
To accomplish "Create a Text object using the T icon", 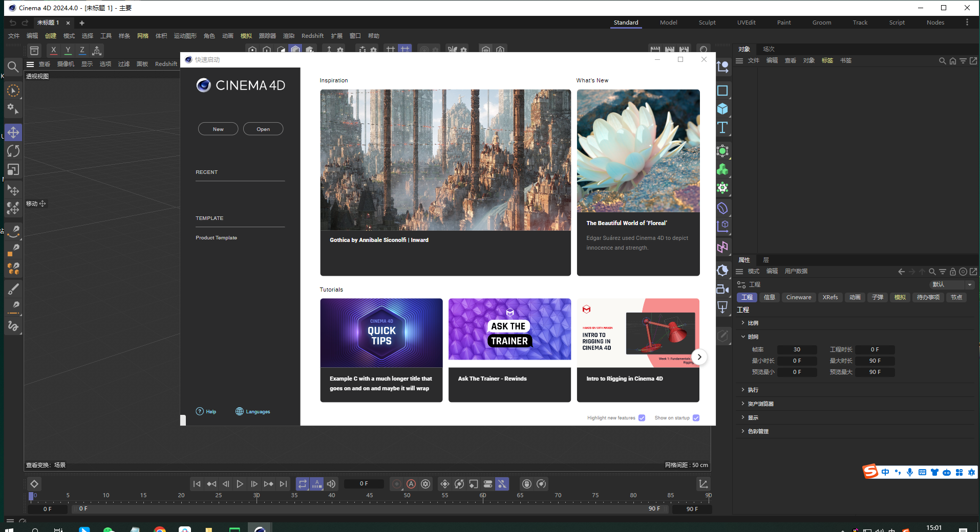I will (x=722, y=128).
